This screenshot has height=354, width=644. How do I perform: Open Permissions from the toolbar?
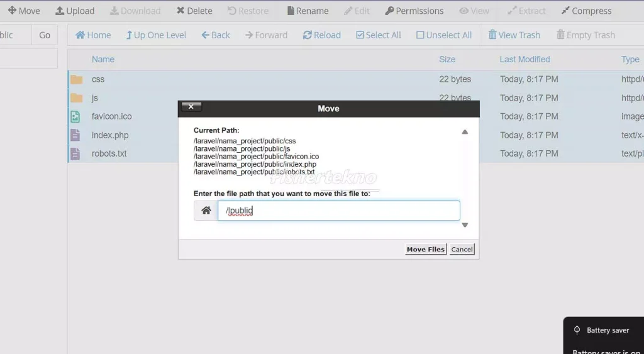tap(414, 11)
